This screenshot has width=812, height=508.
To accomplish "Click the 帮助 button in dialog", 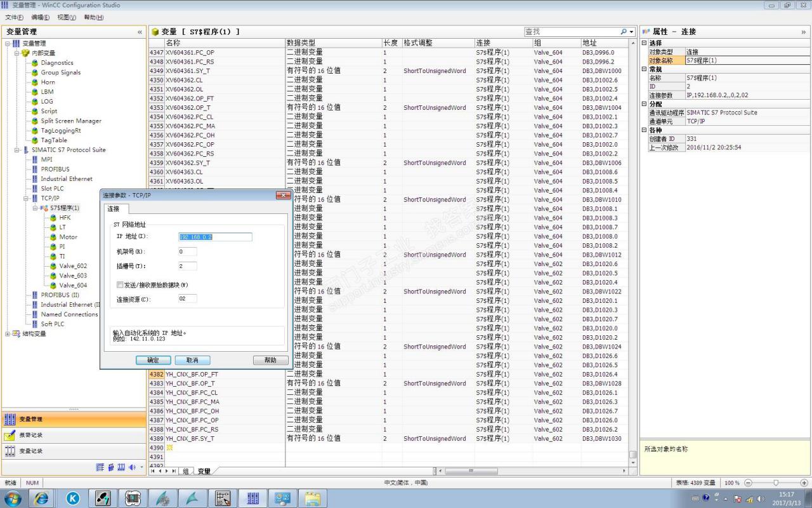I will pos(271,360).
